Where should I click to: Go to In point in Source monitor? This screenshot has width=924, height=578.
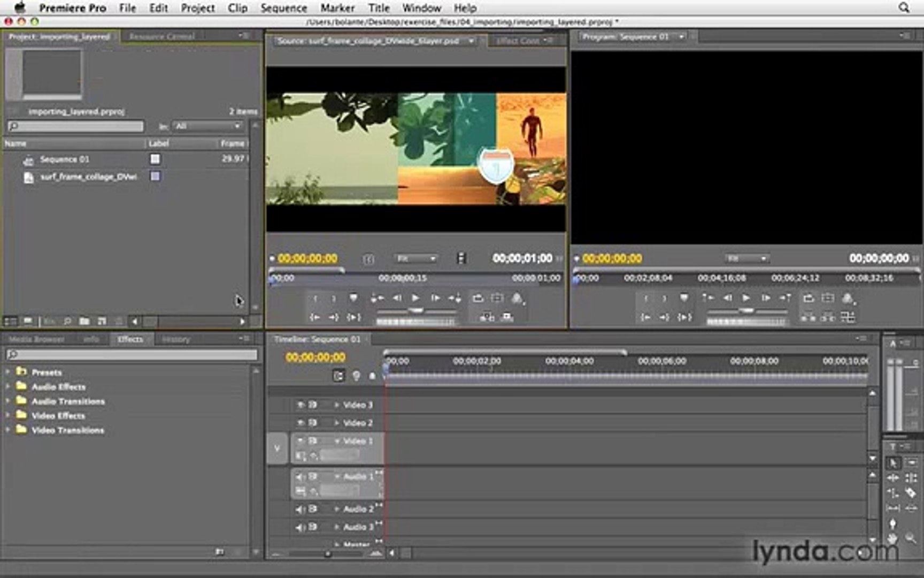click(315, 317)
